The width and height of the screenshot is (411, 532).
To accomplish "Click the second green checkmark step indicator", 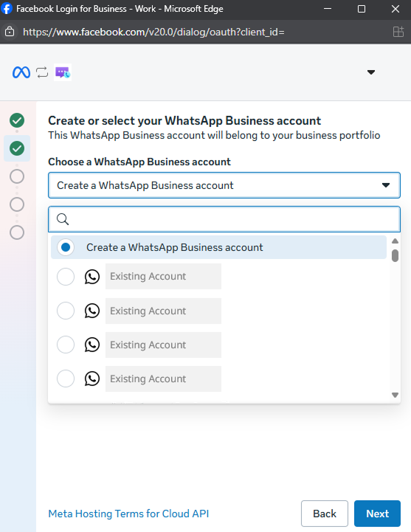I will (x=17, y=148).
